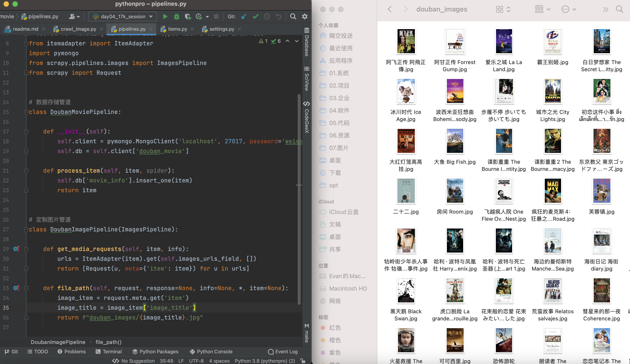The image size is (630, 364).
Task: Switch to settings.py tab
Action: tap(221, 29)
